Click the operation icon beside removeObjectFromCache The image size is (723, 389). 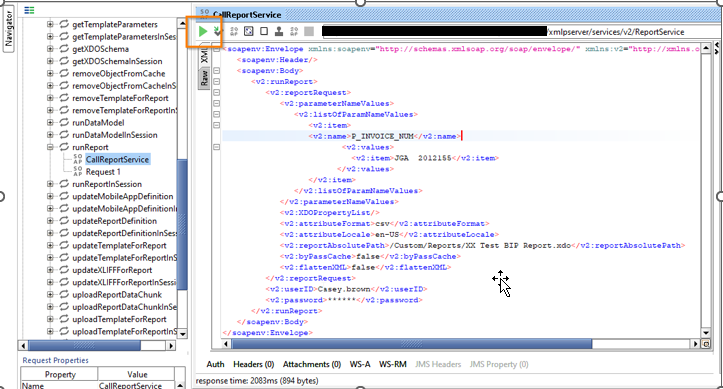(x=64, y=73)
